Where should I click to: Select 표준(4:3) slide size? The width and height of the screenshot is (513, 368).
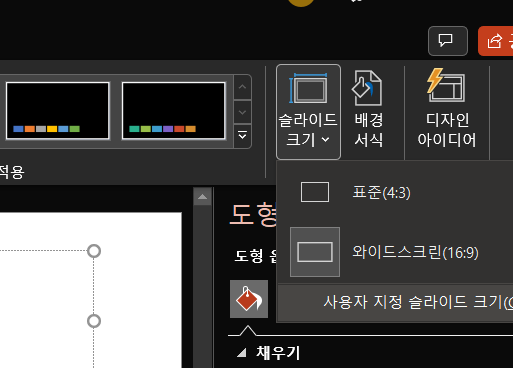pos(395,192)
